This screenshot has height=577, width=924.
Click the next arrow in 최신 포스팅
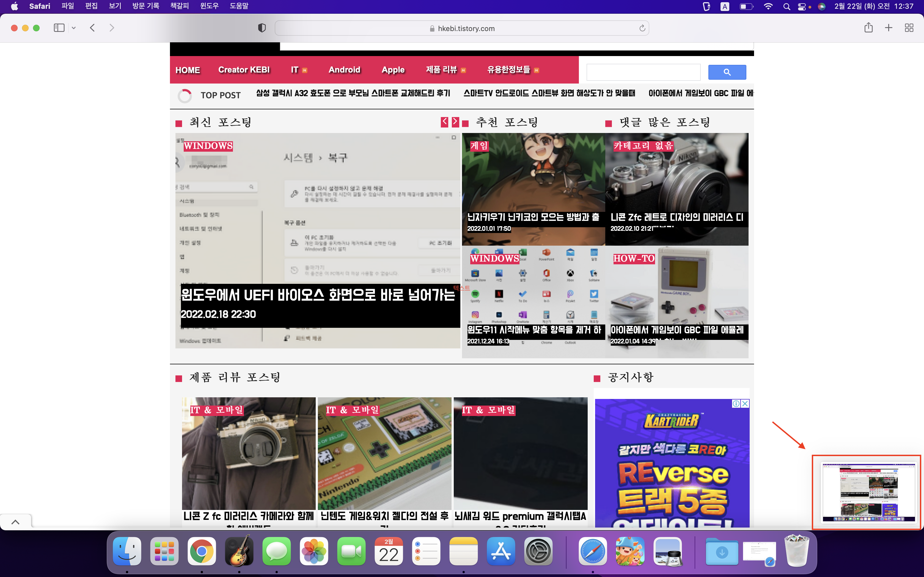pos(455,122)
